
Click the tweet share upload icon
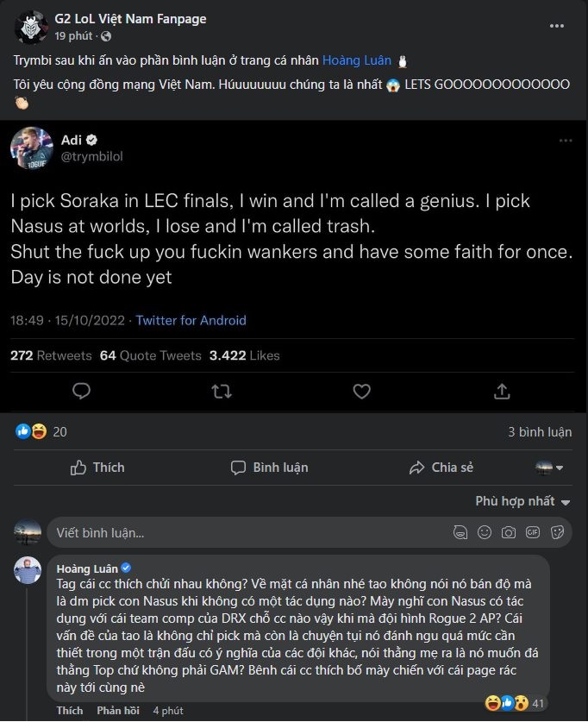[502, 392]
